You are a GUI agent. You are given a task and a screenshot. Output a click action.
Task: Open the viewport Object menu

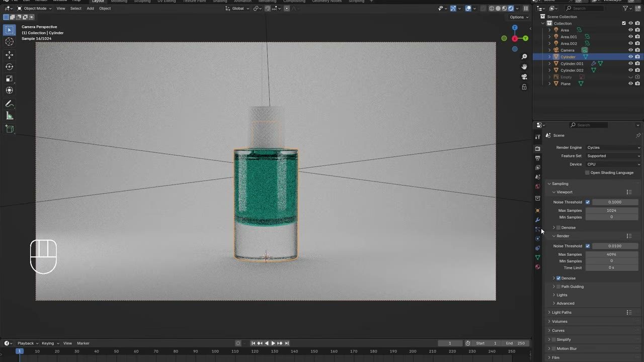click(105, 9)
